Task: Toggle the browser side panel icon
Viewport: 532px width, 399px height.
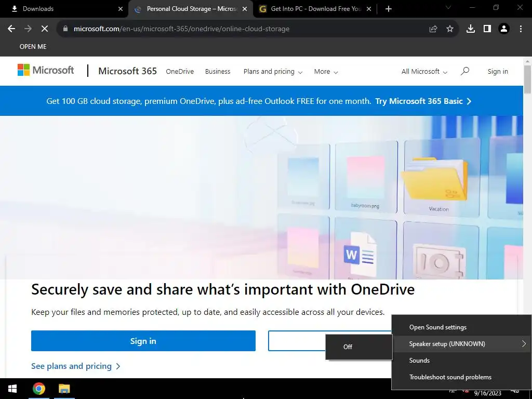Action: [x=487, y=29]
